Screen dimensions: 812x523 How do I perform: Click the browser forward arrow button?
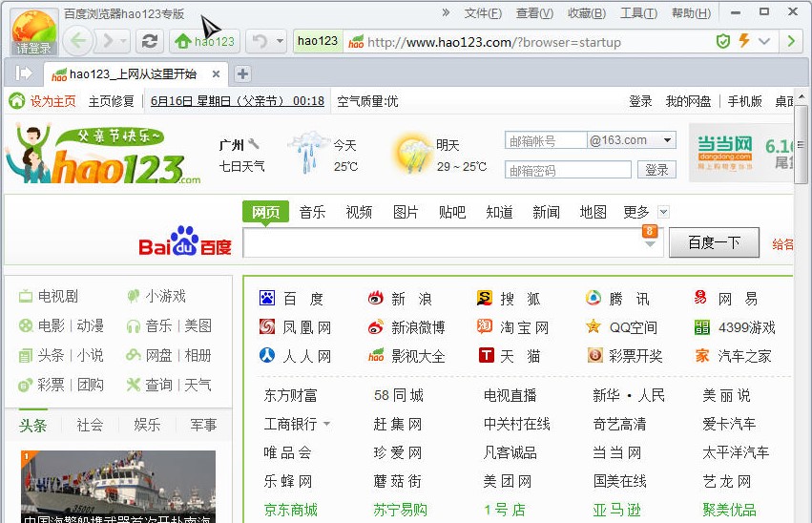107,40
